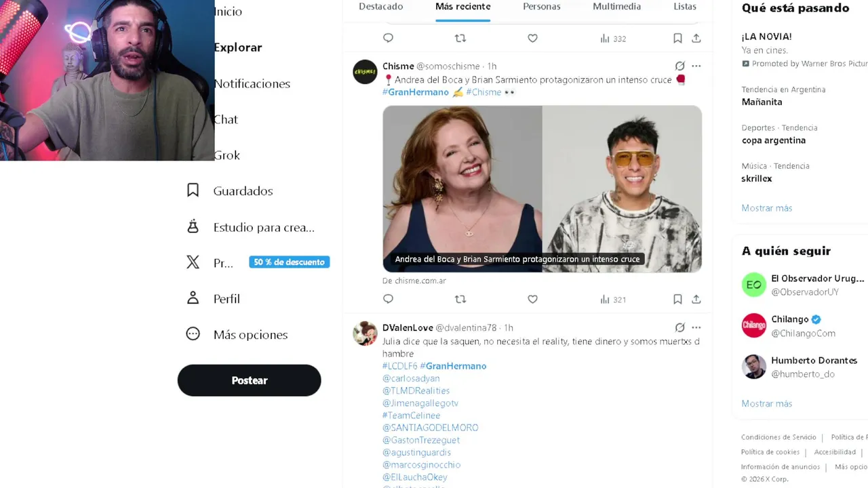Click the Postear button

point(249,380)
